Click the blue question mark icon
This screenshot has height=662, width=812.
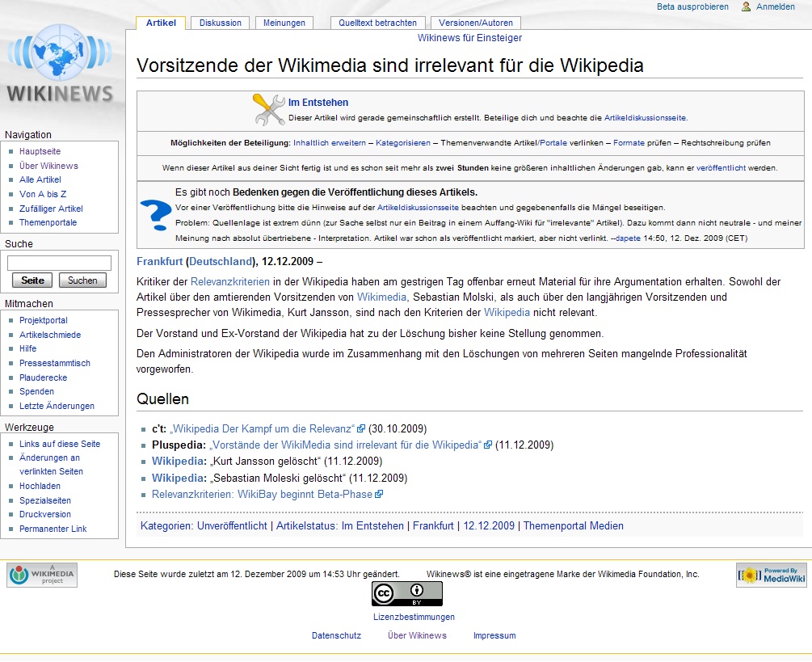click(156, 215)
